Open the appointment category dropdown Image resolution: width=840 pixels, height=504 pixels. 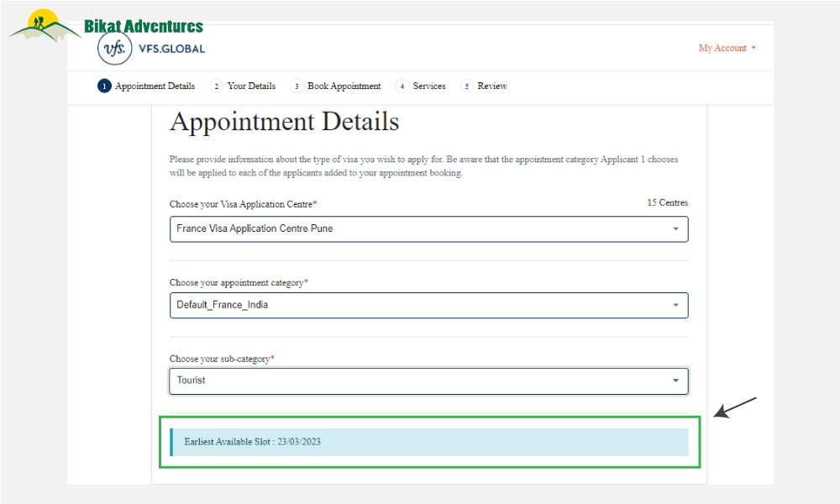[x=428, y=305]
